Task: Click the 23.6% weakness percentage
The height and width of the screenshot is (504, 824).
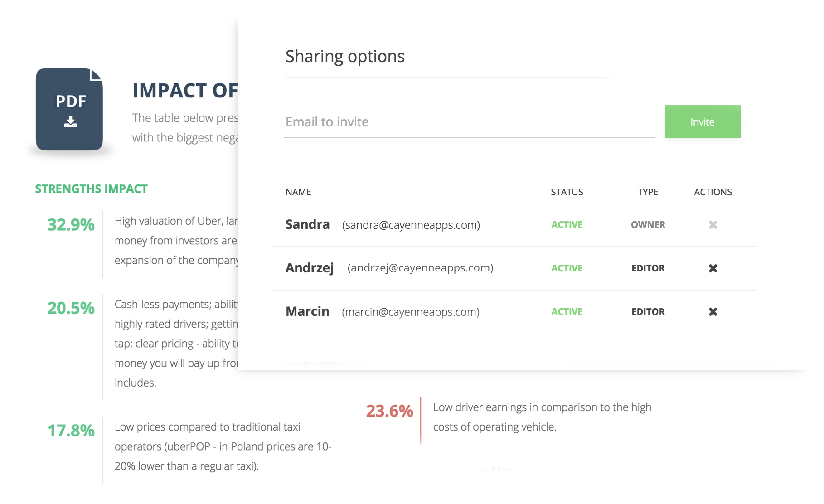Action: coord(389,411)
